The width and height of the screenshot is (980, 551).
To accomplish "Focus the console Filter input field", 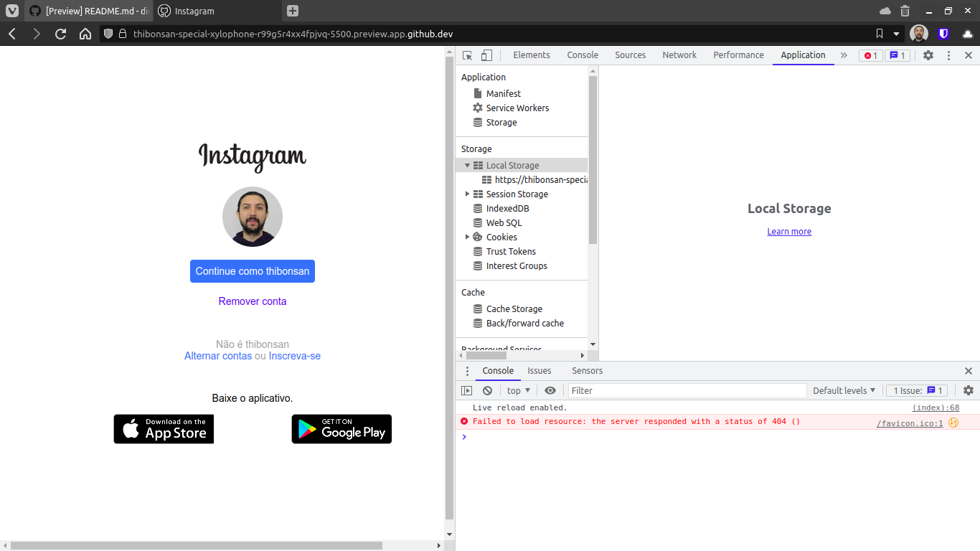I will 687,390.
